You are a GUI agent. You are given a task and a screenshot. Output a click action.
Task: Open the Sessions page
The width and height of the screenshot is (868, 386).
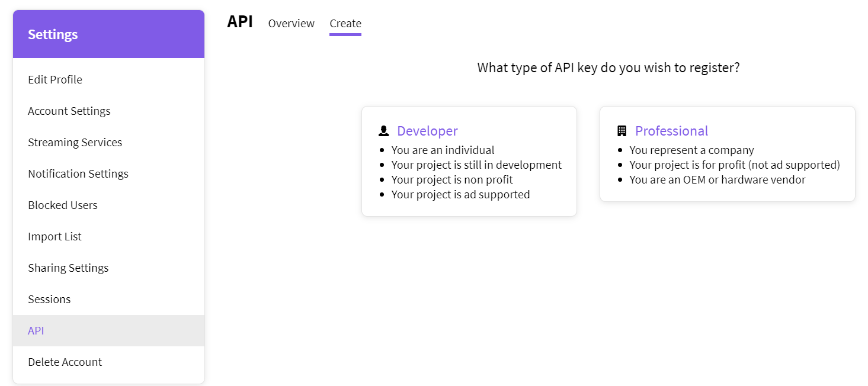coord(49,299)
